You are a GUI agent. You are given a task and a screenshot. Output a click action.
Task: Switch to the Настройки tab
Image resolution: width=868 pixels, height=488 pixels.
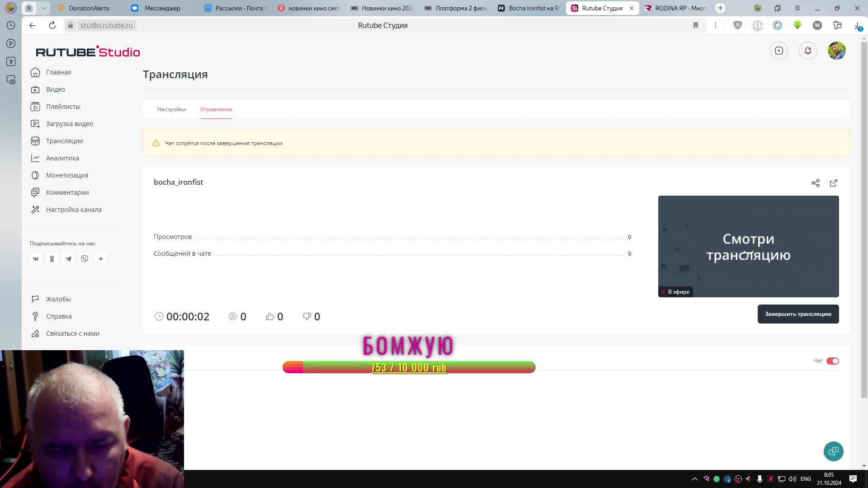click(x=171, y=109)
